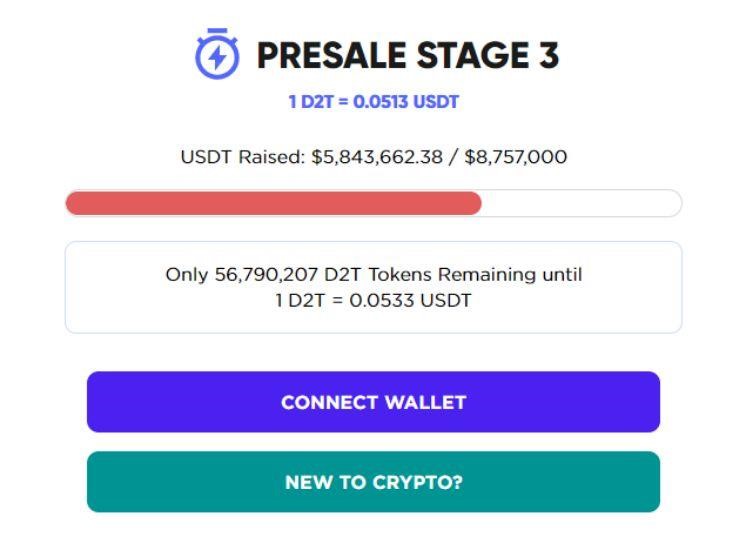
Task: Click the red filled progress bar portion
Action: pyautogui.click(x=273, y=204)
